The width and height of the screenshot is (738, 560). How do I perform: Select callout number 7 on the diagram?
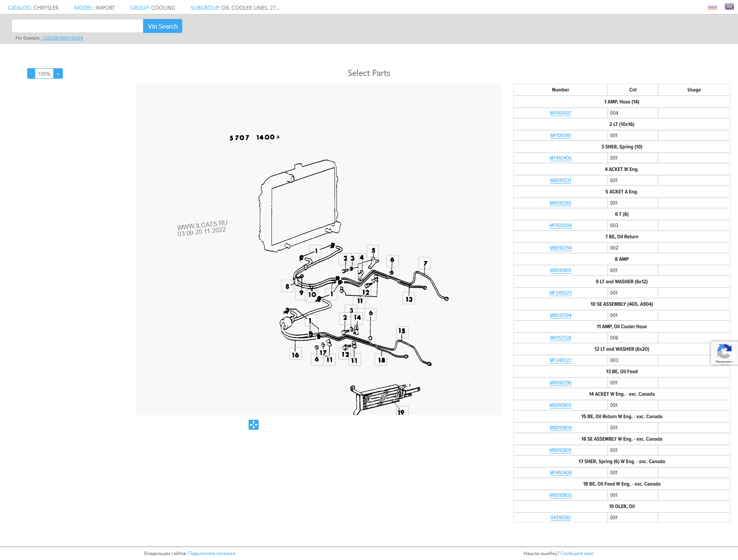pyautogui.click(x=425, y=264)
